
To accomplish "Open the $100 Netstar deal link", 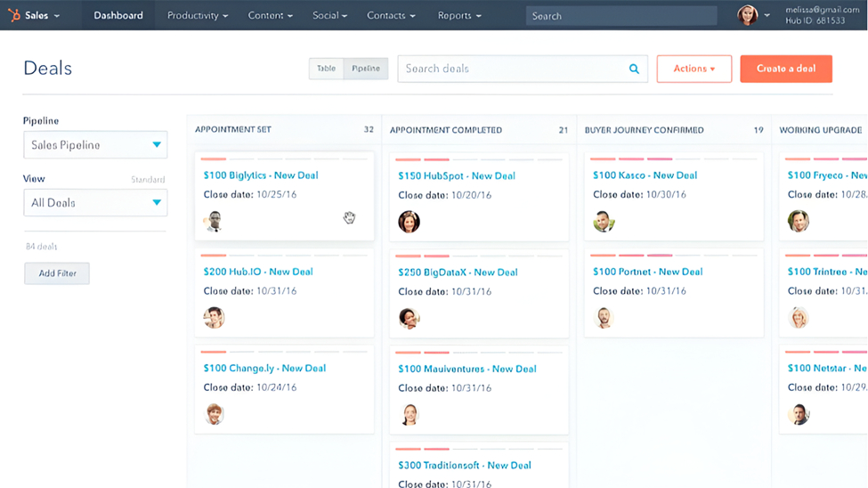I will pos(828,368).
